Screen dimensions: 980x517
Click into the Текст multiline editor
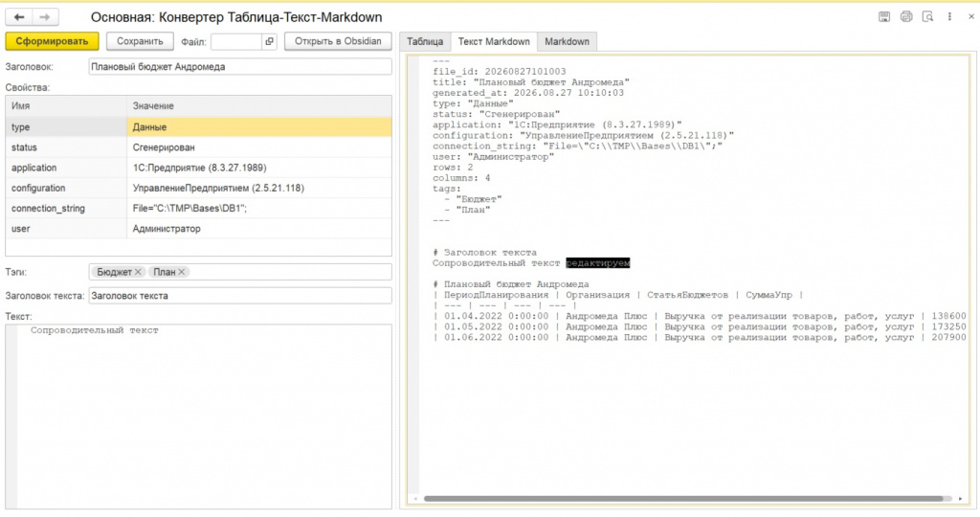(199, 416)
